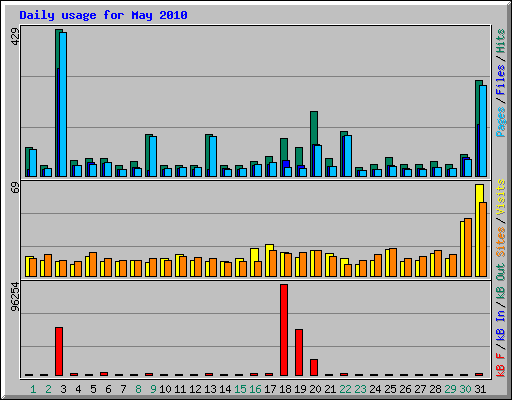Click the 429 axis maximum label
Screen dimensions: 512x400
[15, 36]
